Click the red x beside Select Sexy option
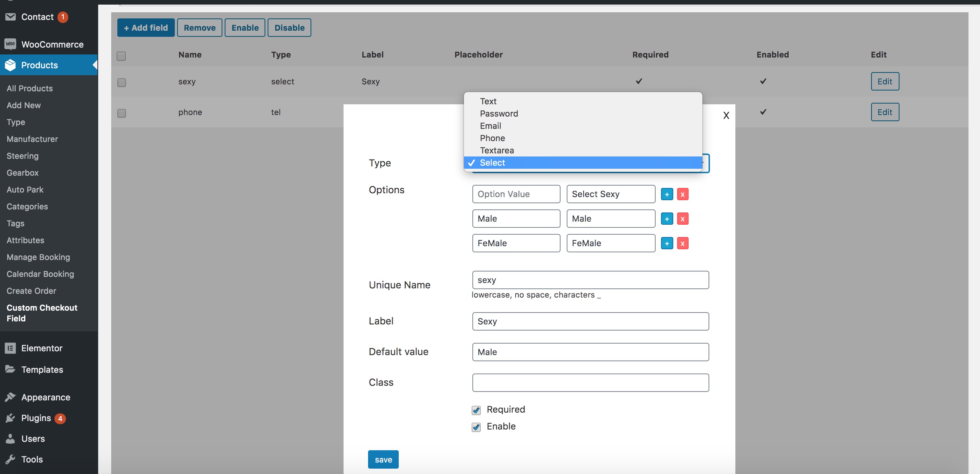Screen dimensions: 980x474 [x=682, y=194]
